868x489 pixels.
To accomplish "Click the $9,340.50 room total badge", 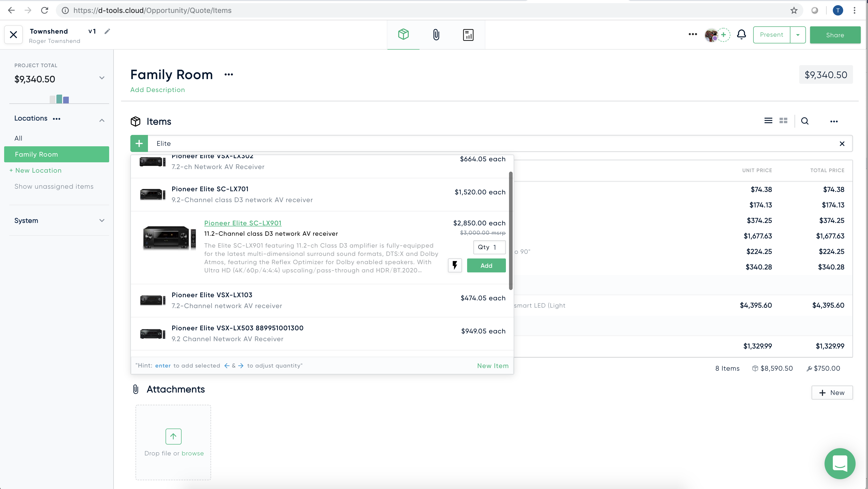I will [826, 75].
